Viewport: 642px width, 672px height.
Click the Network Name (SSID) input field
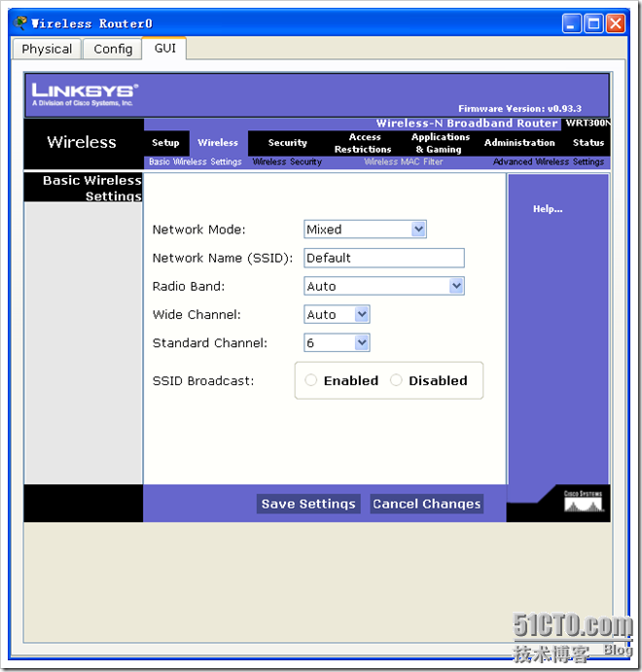(384, 258)
